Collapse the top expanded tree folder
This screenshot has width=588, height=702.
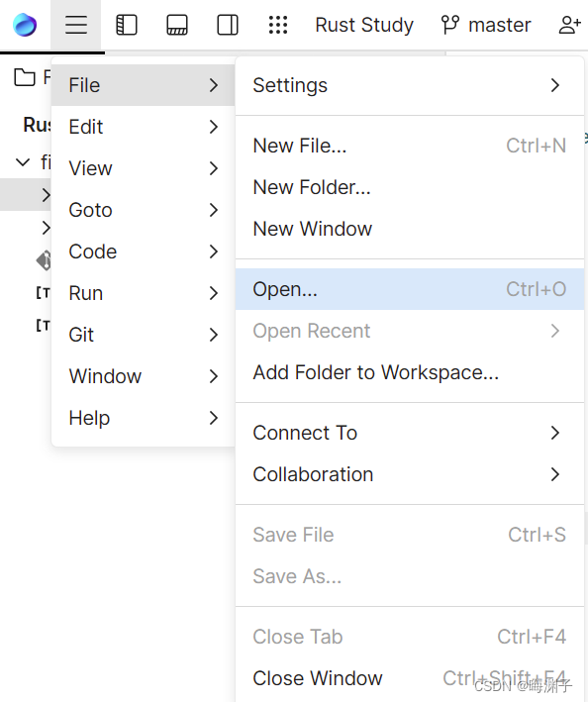click(x=23, y=162)
